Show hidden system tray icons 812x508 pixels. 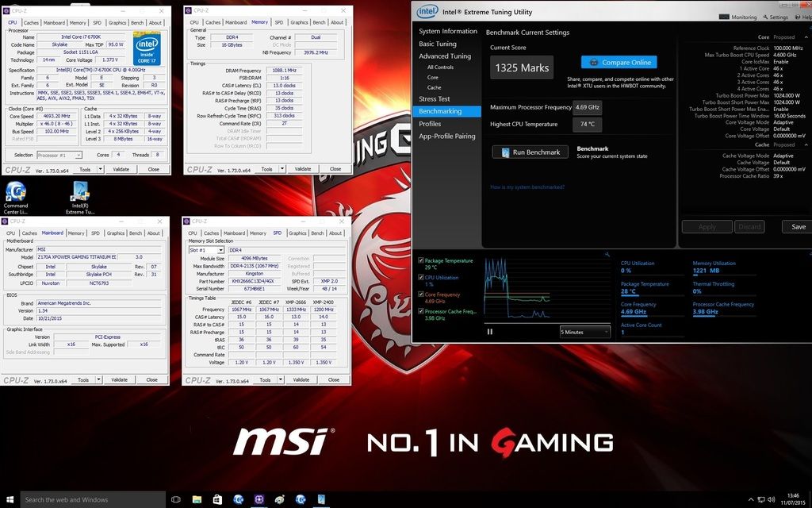751,500
